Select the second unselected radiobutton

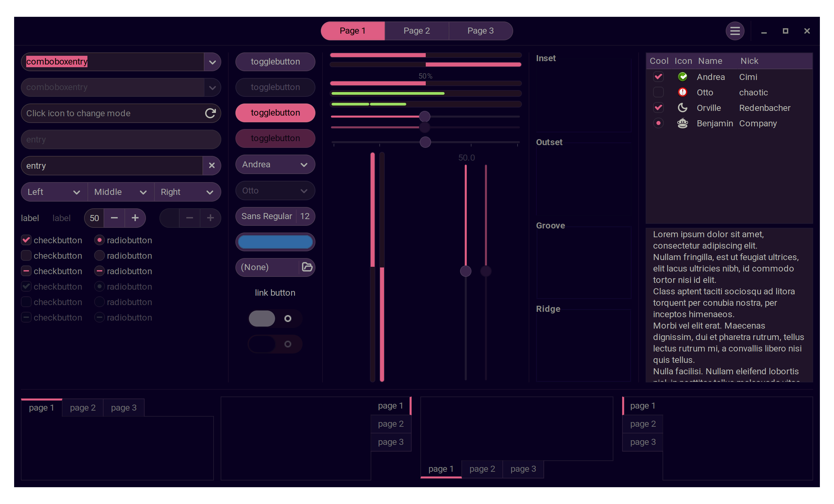(99, 256)
